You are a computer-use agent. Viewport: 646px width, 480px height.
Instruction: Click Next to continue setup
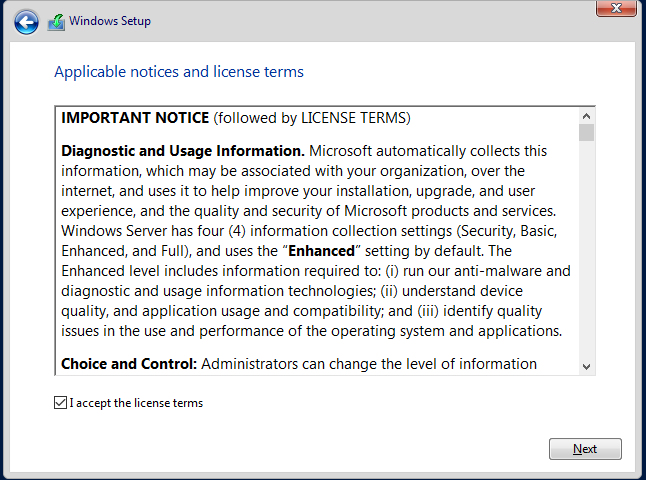(585, 449)
